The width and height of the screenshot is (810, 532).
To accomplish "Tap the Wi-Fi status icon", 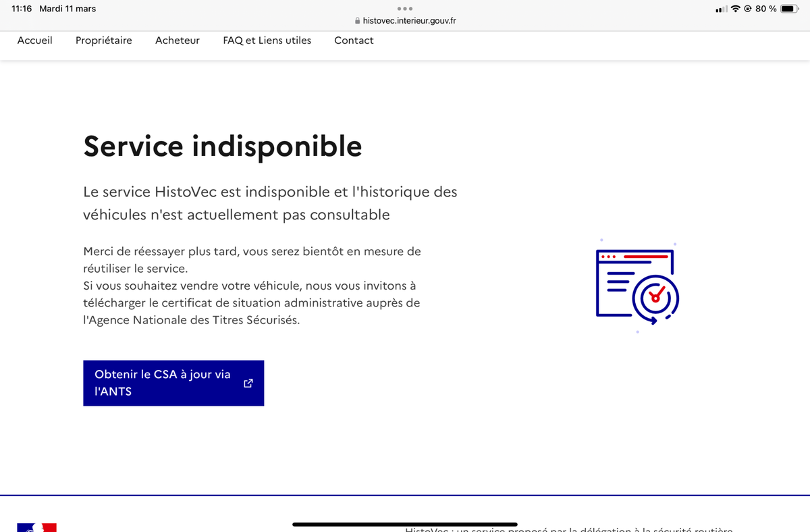I will pos(736,9).
